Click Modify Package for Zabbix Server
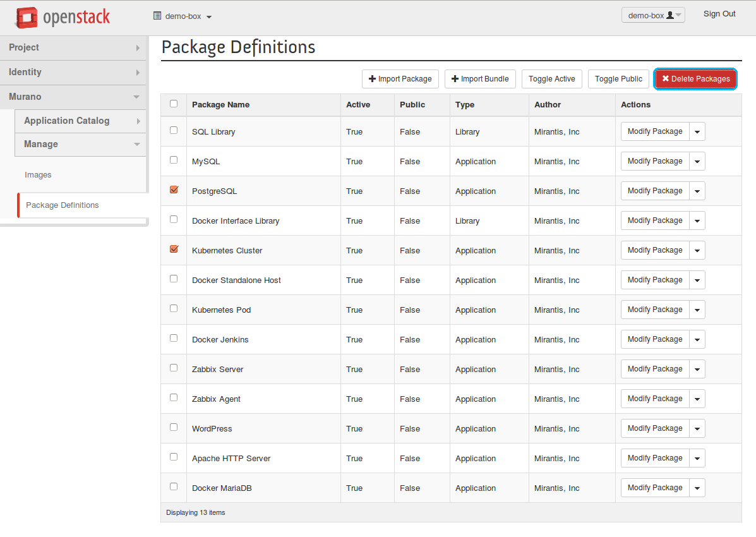Viewport: 756px width, 537px height. click(x=655, y=369)
